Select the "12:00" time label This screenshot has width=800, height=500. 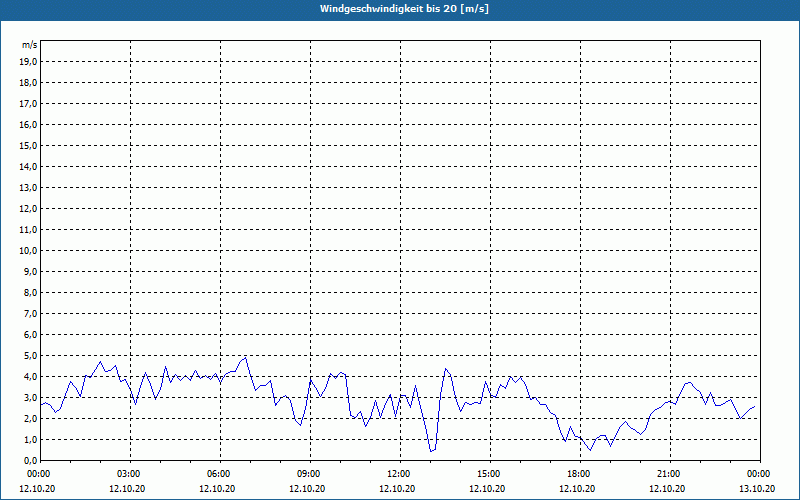point(401,474)
